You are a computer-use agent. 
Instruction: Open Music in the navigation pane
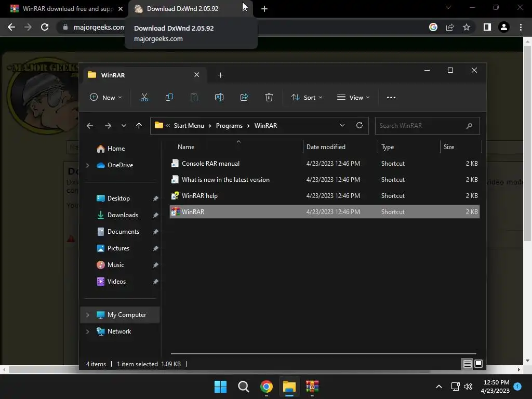115,265
